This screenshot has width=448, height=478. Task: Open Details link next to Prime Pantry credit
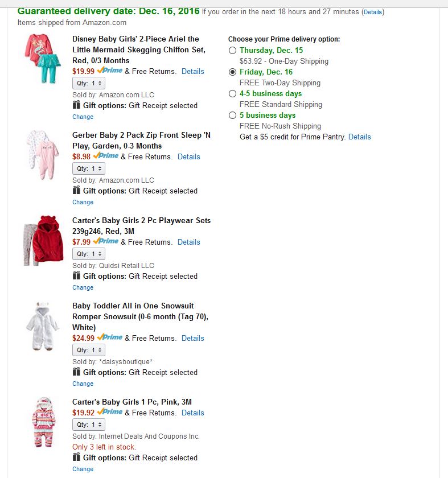(359, 137)
